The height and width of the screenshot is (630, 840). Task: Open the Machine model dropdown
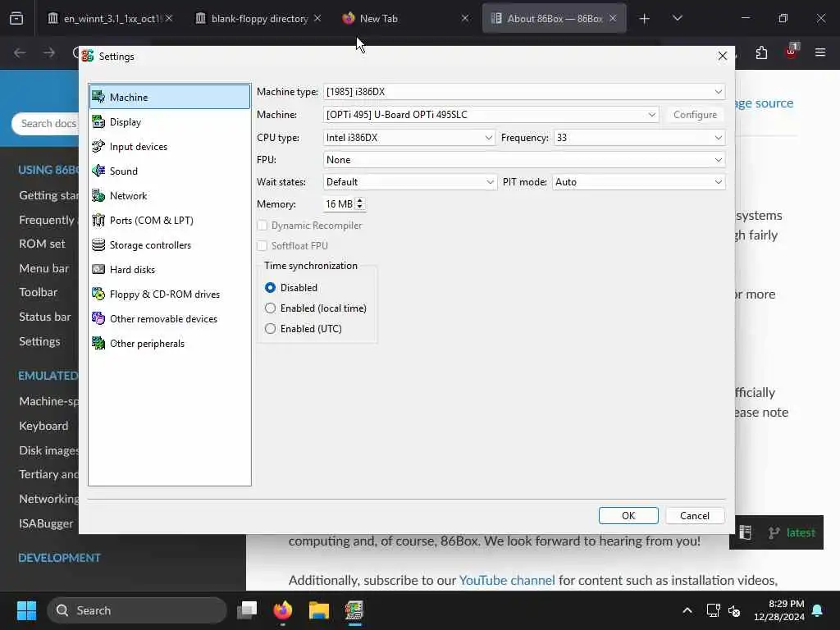pos(491,115)
